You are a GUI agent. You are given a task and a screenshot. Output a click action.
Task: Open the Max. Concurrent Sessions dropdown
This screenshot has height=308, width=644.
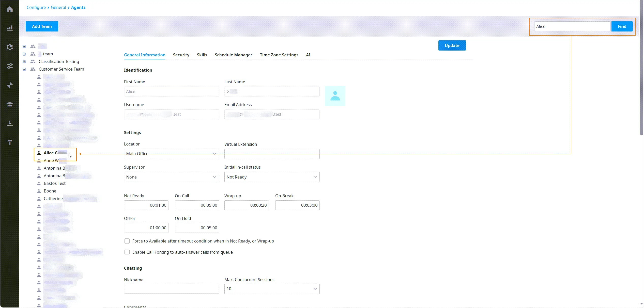click(272, 289)
